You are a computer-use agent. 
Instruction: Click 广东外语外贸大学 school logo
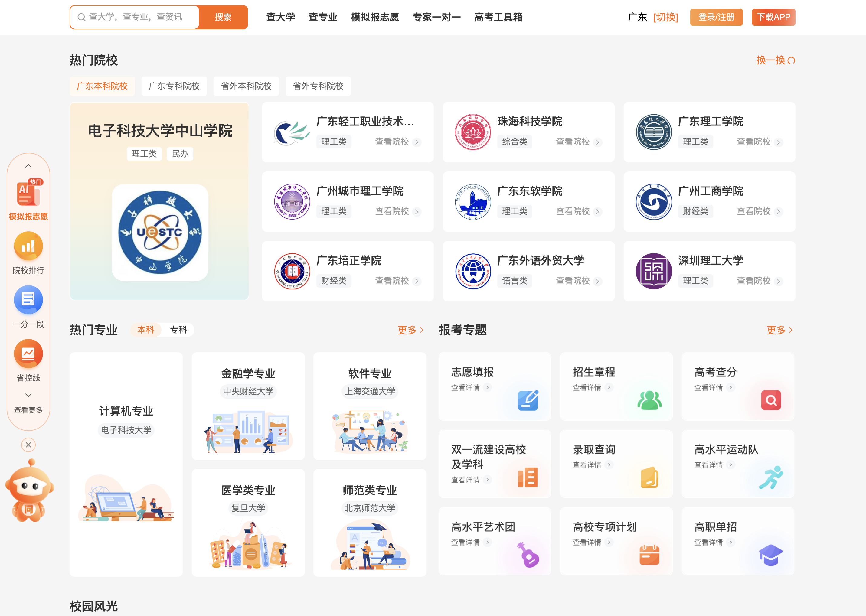coord(473,272)
